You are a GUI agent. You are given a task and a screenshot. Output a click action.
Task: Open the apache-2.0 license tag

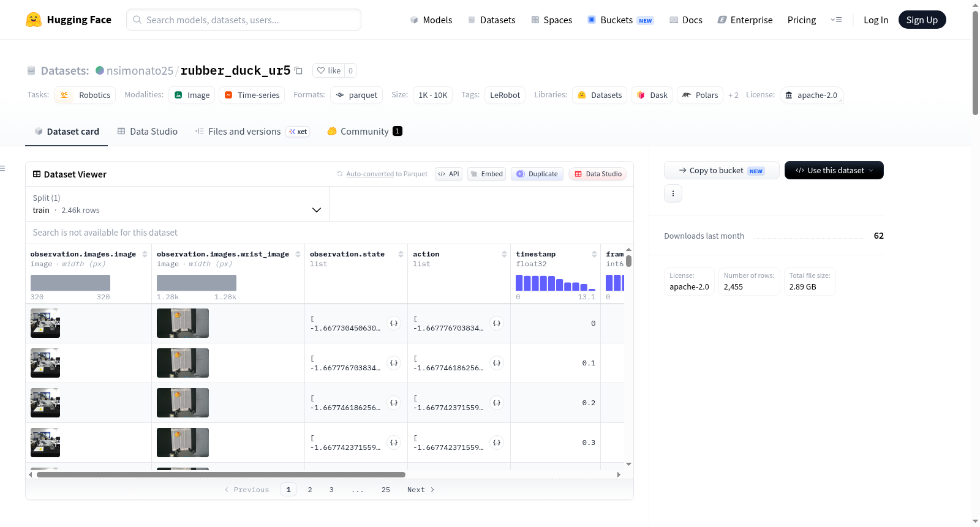[x=812, y=95]
